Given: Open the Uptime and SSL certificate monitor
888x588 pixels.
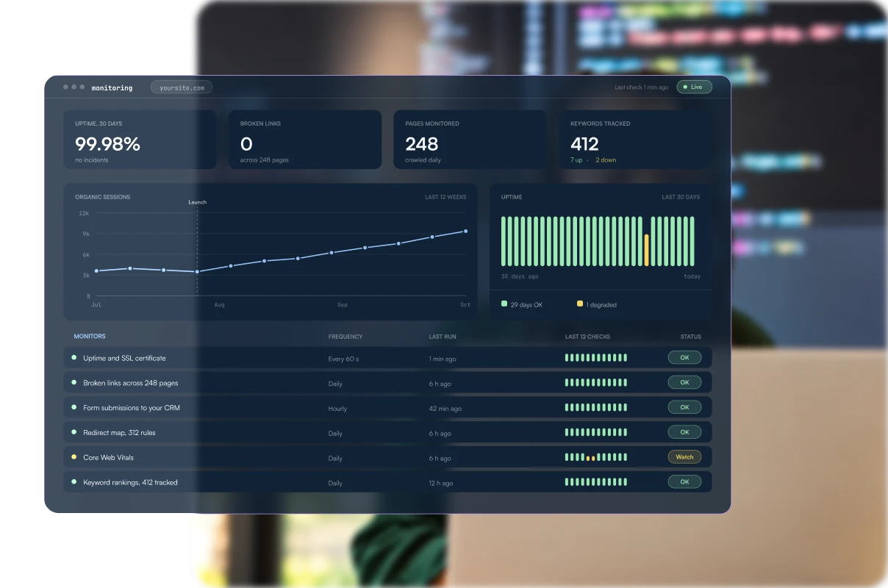Looking at the screenshot, I should coord(387,358).
